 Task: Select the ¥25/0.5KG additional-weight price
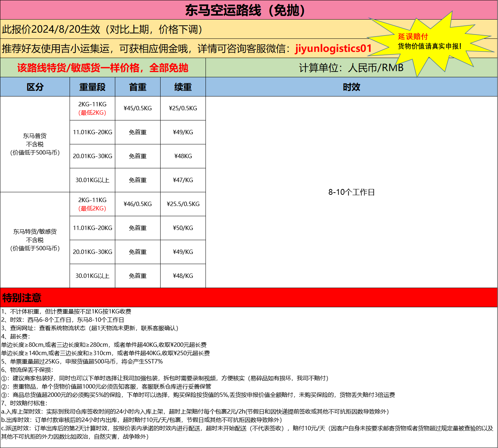tap(183, 108)
